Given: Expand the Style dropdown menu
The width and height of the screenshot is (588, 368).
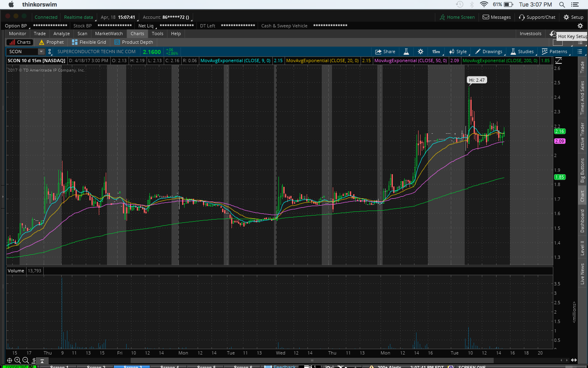Looking at the screenshot, I should click(458, 52).
